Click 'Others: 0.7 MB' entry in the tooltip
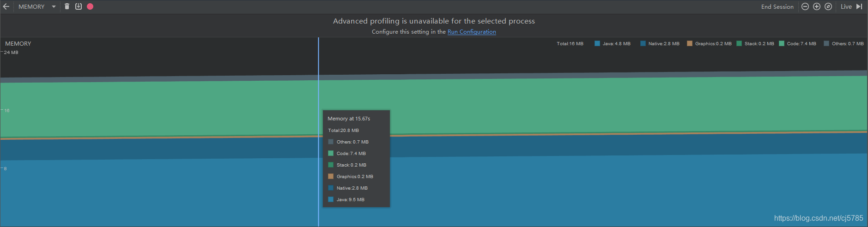This screenshot has height=227, width=868. point(352,142)
